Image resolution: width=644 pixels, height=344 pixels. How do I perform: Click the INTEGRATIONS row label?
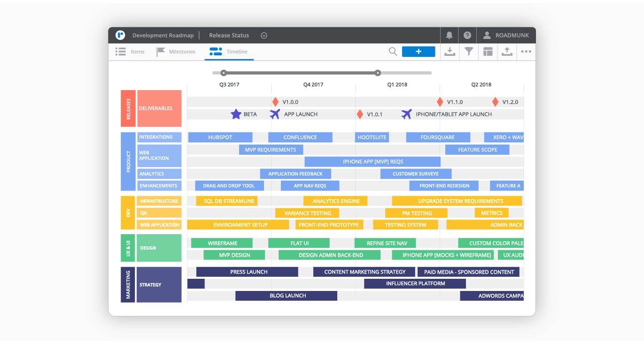pyautogui.click(x=159, y=137)
